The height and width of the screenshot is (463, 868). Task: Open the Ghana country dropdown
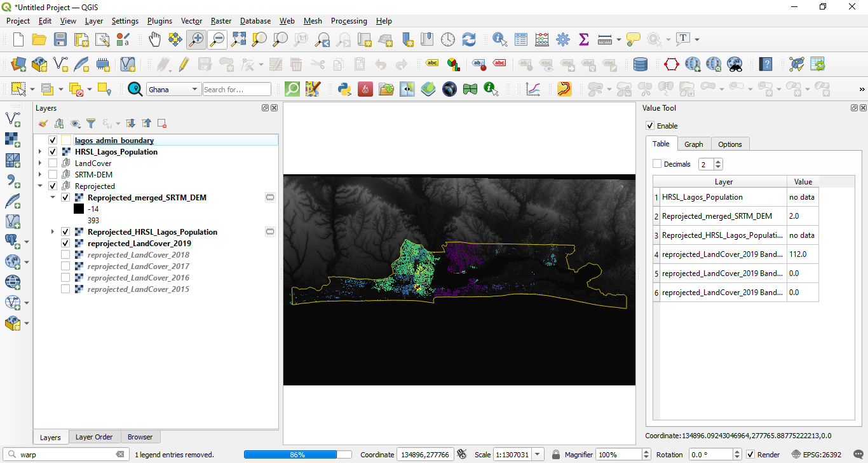(173, 90)
